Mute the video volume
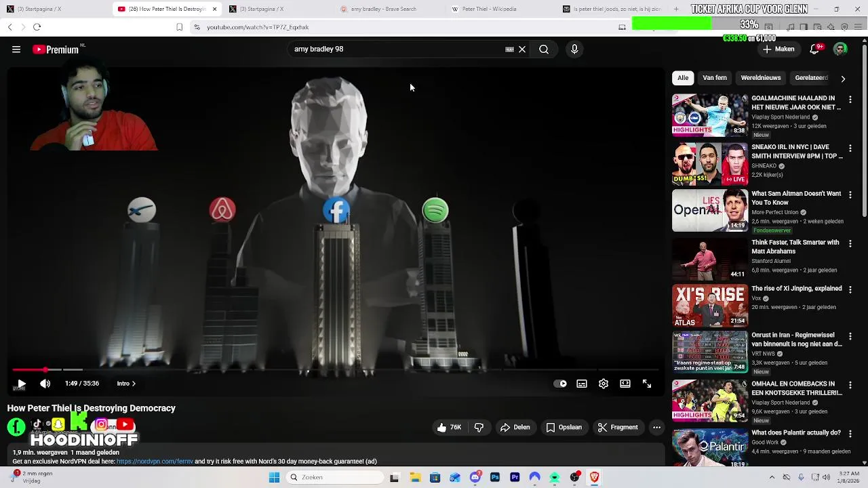The image size is (868, 488). pyautogui.click(x=45, y=384)
